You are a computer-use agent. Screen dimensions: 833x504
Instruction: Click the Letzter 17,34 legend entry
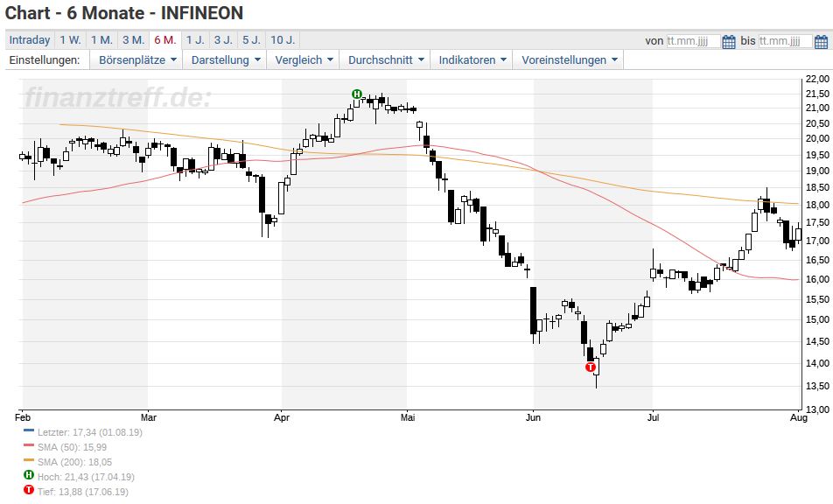90,432
